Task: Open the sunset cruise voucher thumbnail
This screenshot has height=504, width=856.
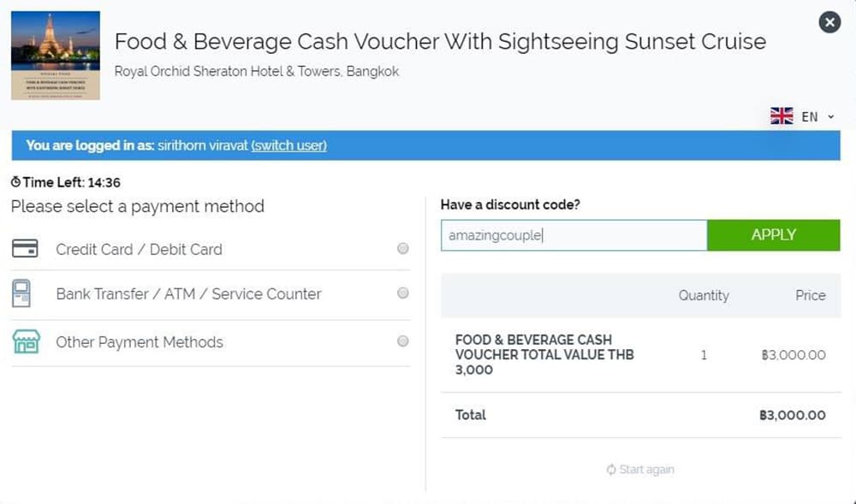Action: tap(56, 55)
